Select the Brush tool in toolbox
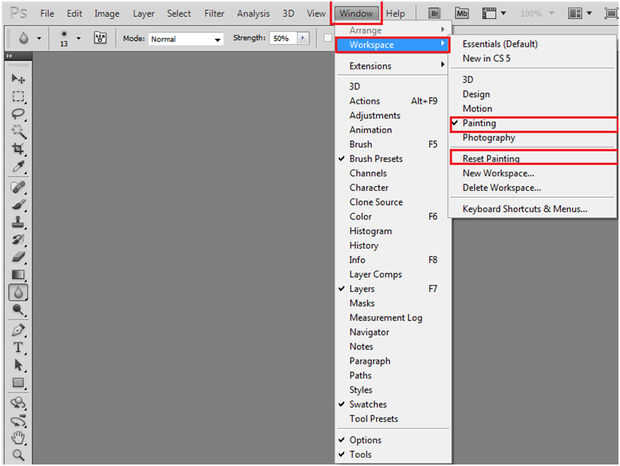The height and width of the screenshot is (466, 620). click(18, 204)
